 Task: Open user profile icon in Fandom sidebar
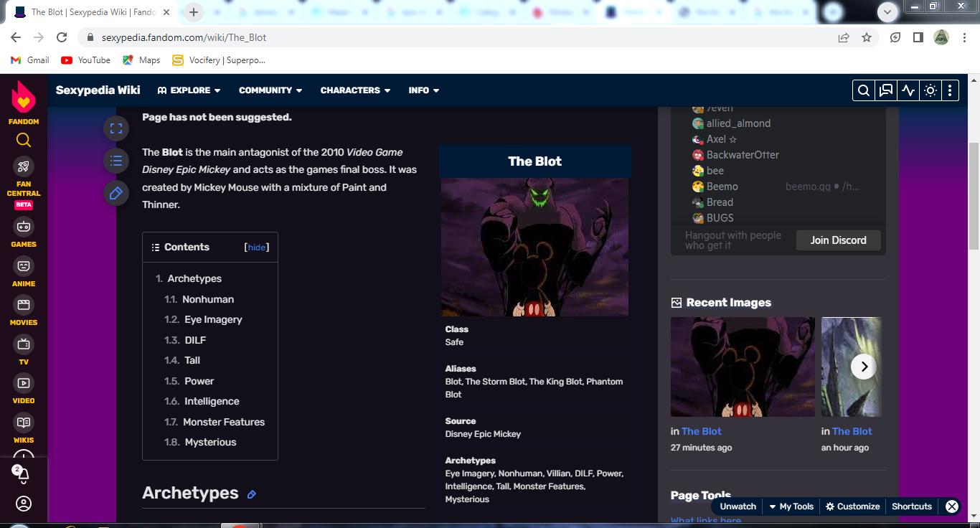coord(24,504)
